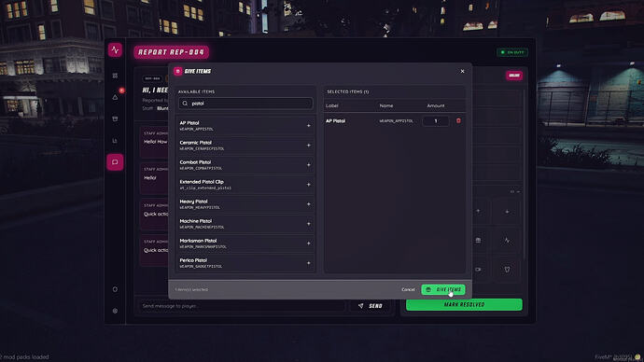This screenshot has width=644, height=362.
Task: Toggle the On Duty status badge
Action: [x=512, y=52]
